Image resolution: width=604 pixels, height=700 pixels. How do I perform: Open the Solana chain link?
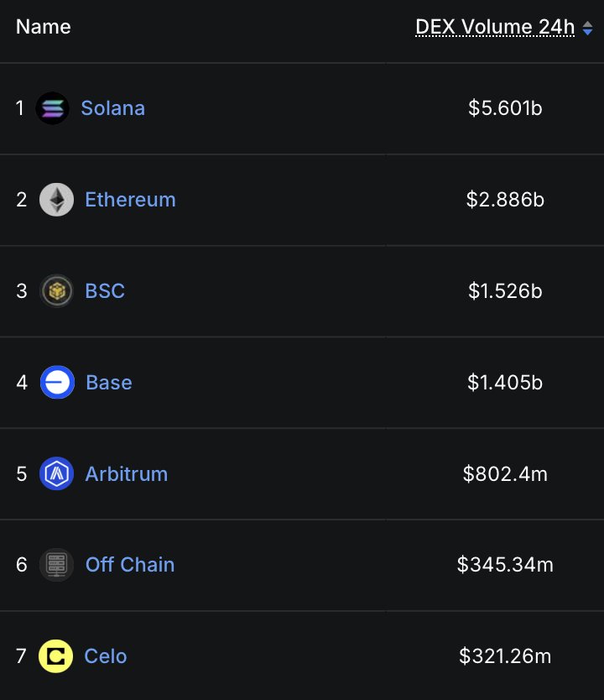[x=112, y=108]
